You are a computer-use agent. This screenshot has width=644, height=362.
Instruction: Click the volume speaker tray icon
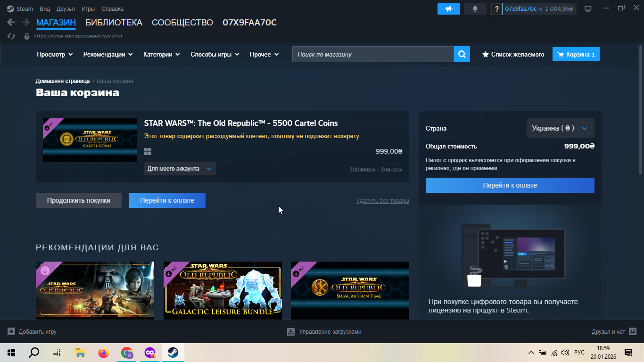(565, 353)
